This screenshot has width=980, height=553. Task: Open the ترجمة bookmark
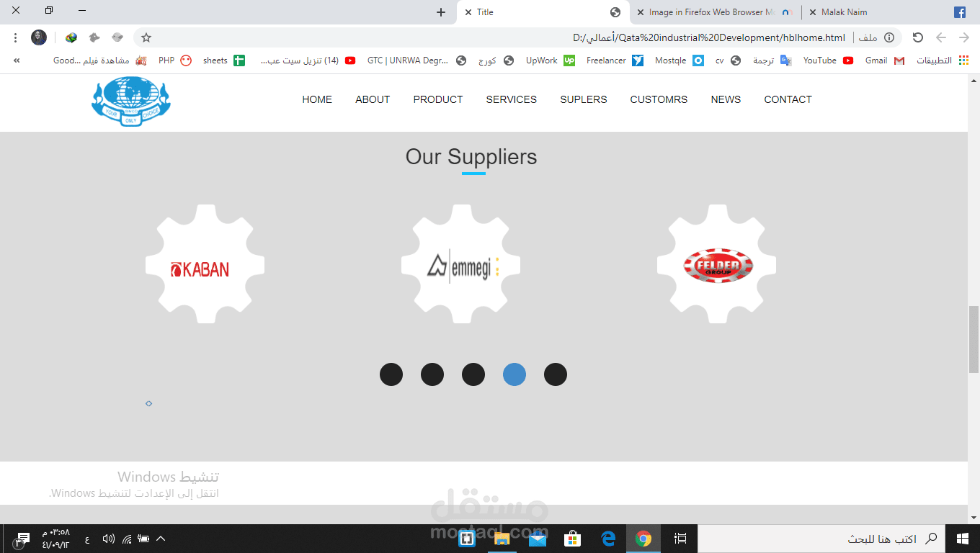(x=772, y=60)
